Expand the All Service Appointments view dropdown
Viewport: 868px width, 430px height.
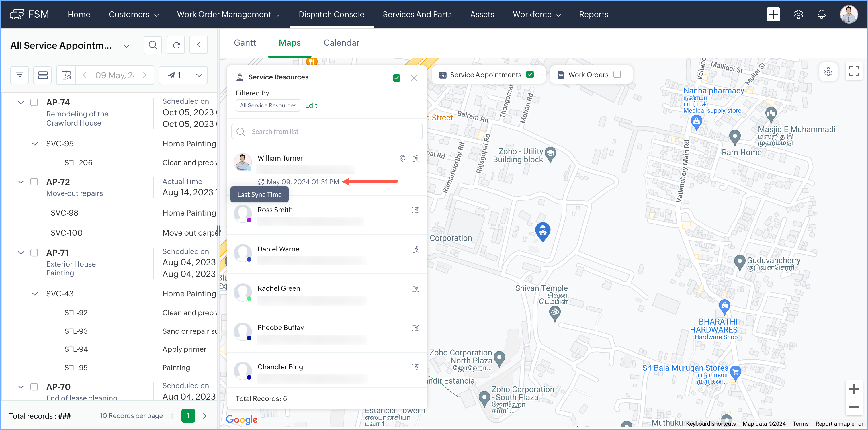coord(126,46)
